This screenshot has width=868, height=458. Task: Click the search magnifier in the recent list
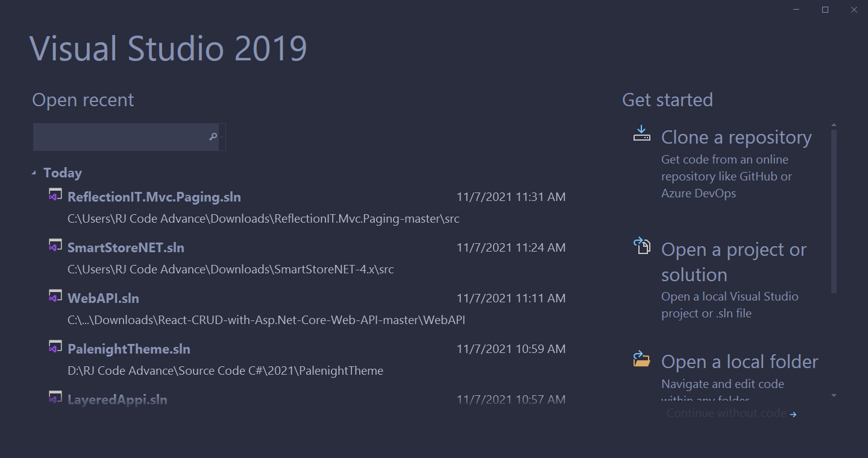(213, 137)
